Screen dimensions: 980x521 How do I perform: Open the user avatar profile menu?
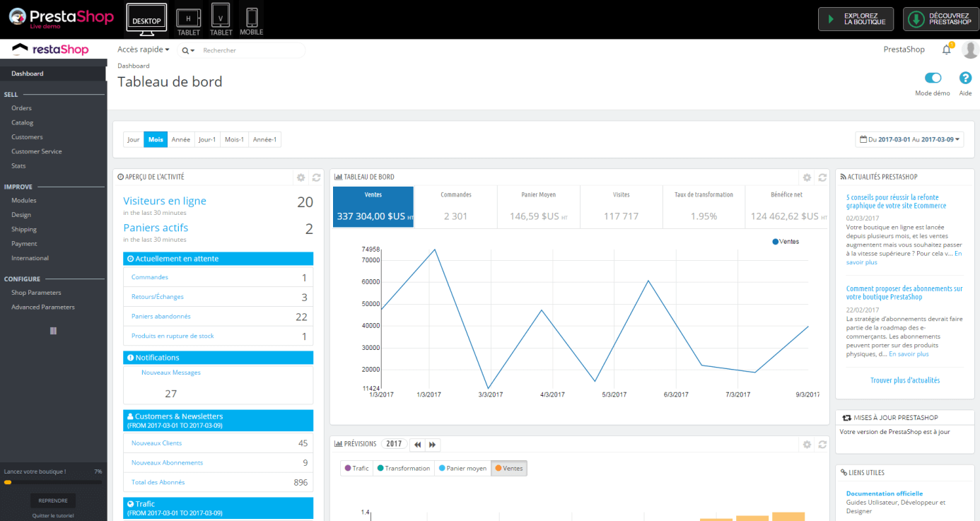969,49
